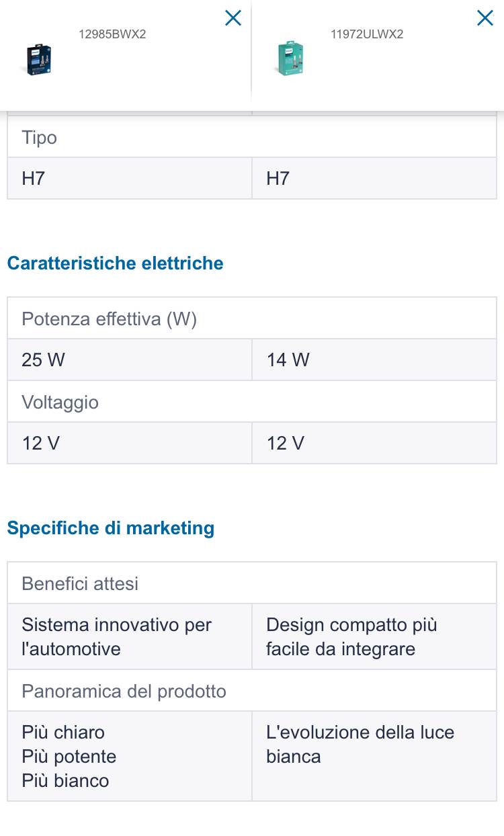Select the Sistema innovativo per l'automotive cell
This screenshot has width=504, height=836.
[116, 636]
